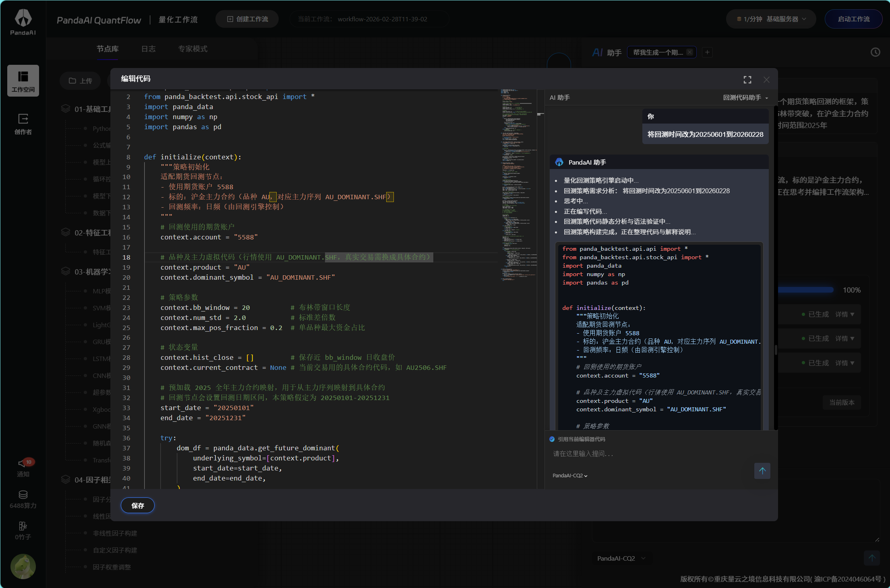Click the 01-基础工具 layers icon
Screen dimensions: 890x588
(65, 109)
